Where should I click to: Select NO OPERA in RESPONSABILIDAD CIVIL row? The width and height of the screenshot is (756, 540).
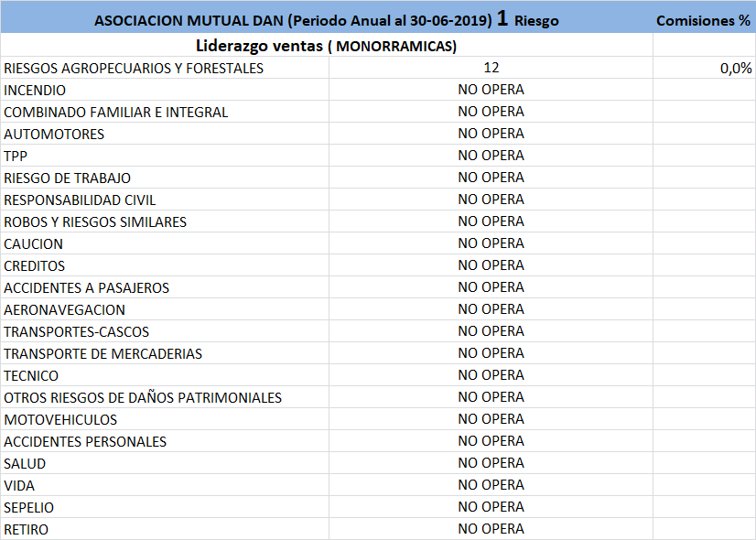(491, 200)
